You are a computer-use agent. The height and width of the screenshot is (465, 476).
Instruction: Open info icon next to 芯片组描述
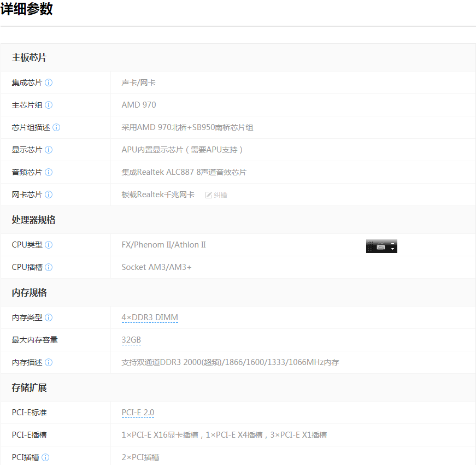[x=56, y=127]
